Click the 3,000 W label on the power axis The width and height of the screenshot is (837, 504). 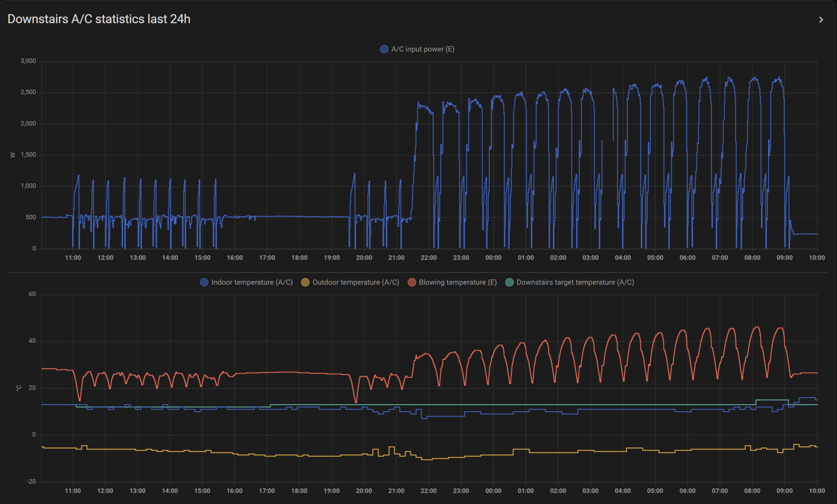pyautogui.click(x=28, y=61)
